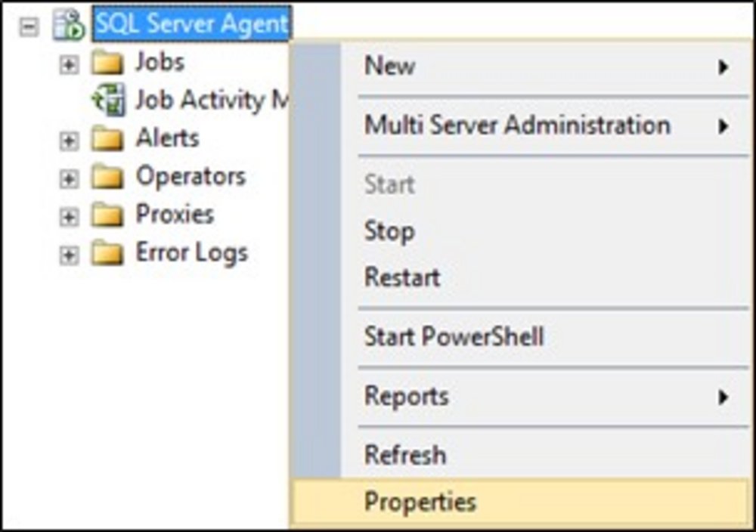This screenshot has width=756, height=532.
Task: Expand the Operators folder node
Action: coord(69,179)
